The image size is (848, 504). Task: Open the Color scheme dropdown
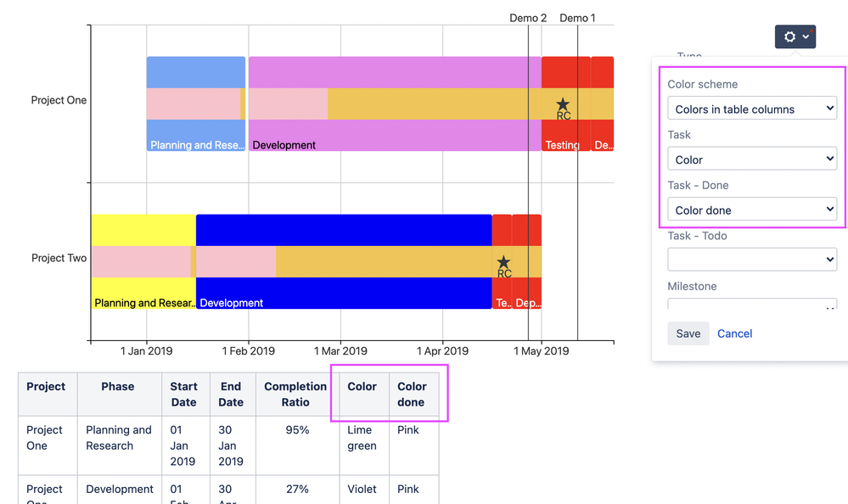tap(751, 108)
